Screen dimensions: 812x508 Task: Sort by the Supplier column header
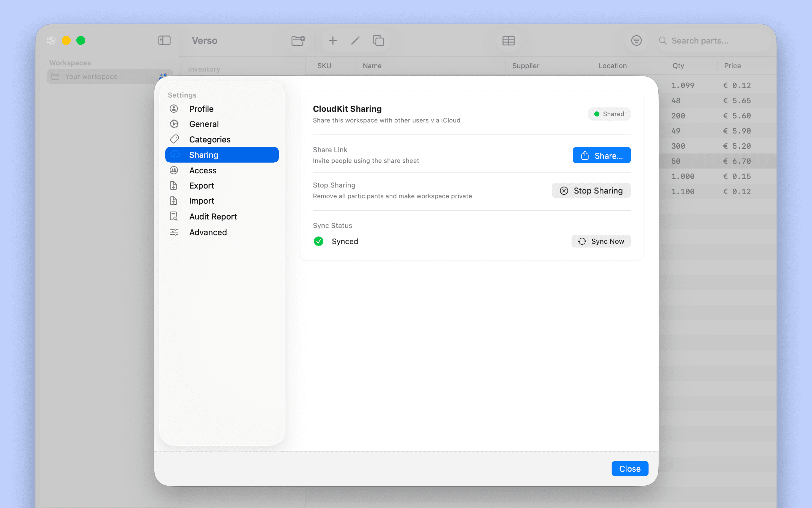click(526, 66)
